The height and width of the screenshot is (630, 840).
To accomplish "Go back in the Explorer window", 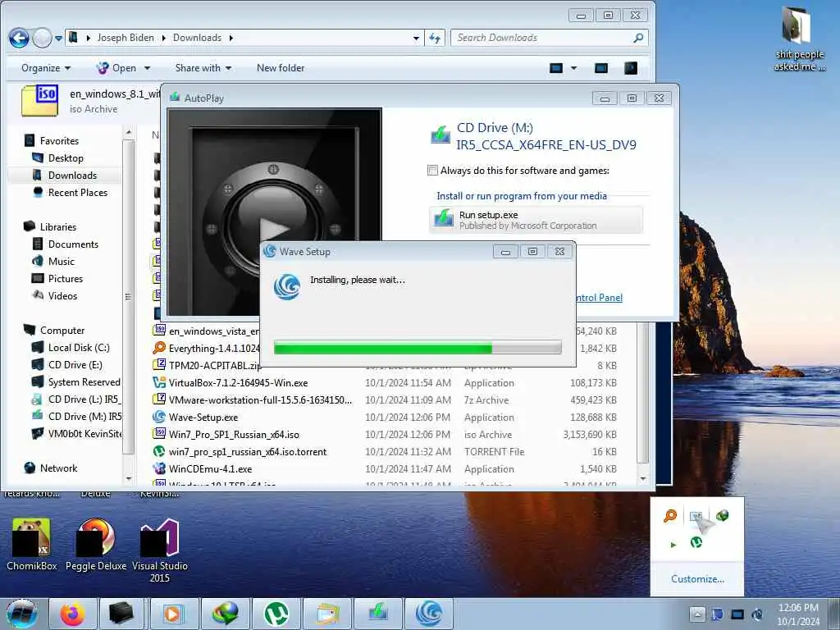I will pyautogui.click(x=19, y=38).
